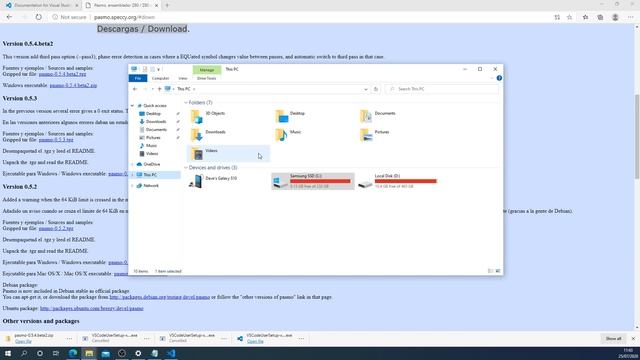Click pasmo-0.5.3.tgz link

coord(56,140)
